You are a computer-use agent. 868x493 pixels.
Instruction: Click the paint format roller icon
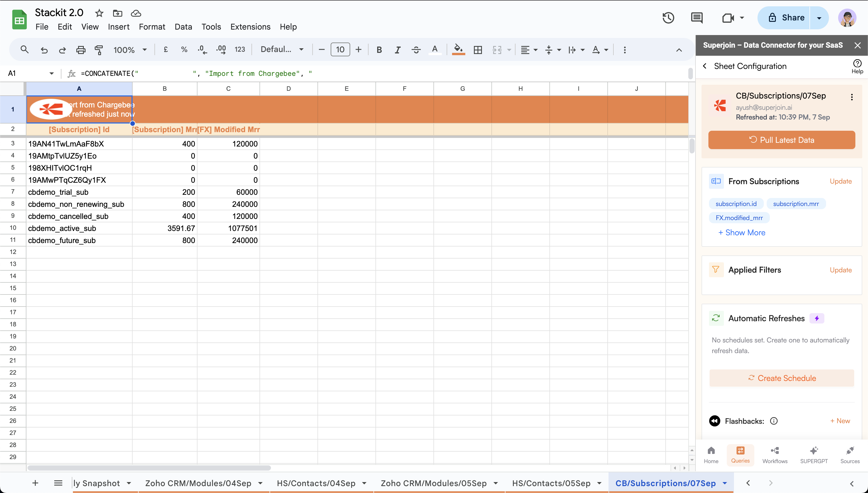99,50
